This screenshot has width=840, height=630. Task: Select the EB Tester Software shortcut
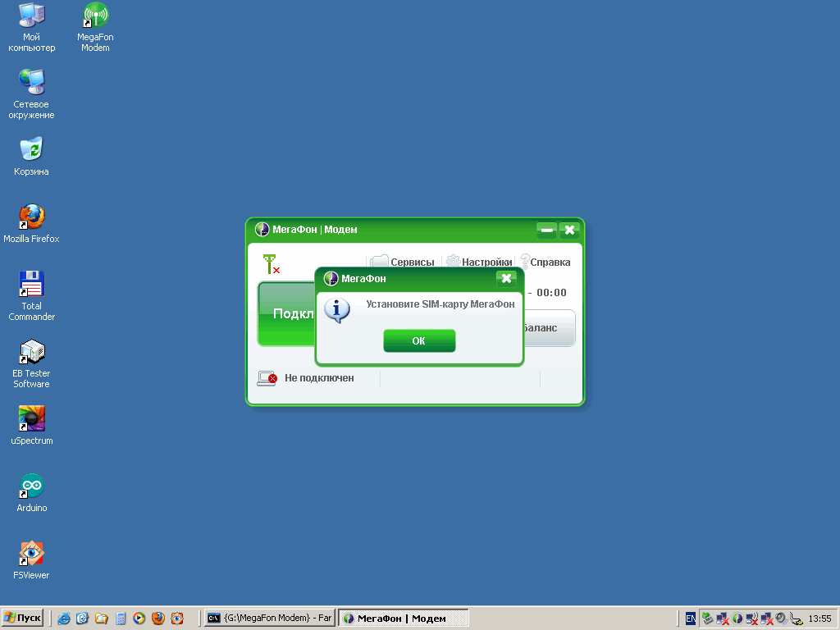32,363
